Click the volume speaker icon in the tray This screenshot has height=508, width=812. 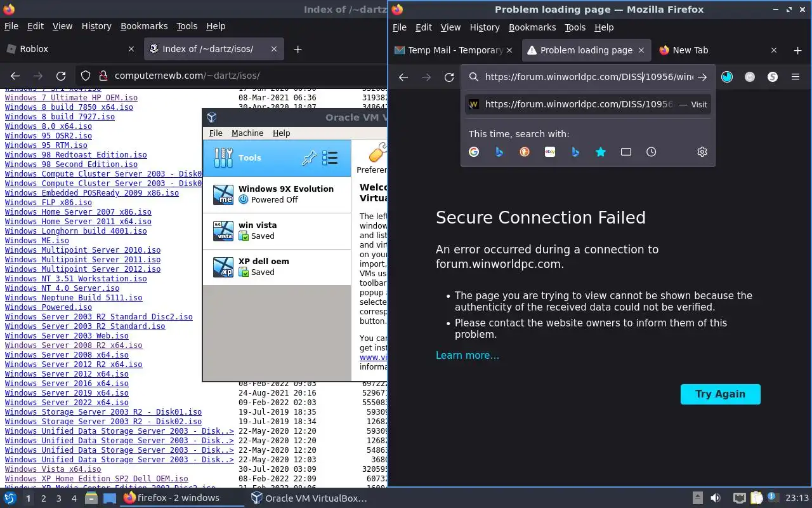click(x=715, y=498)
